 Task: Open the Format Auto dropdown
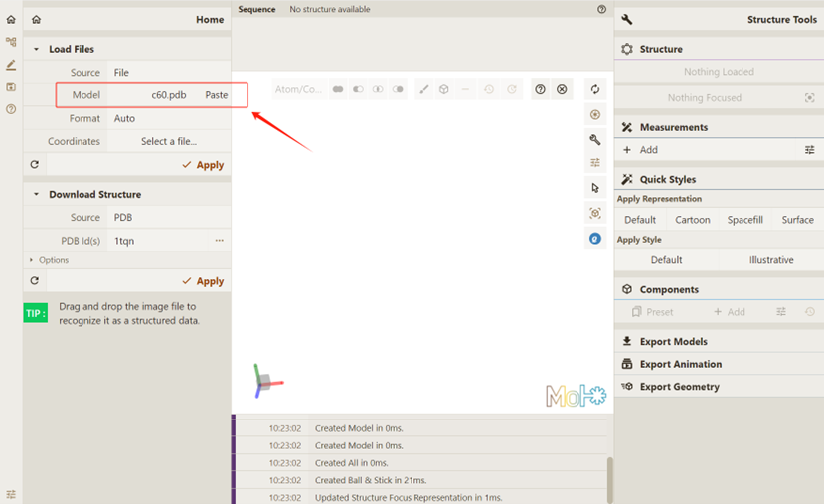(167, 118)
